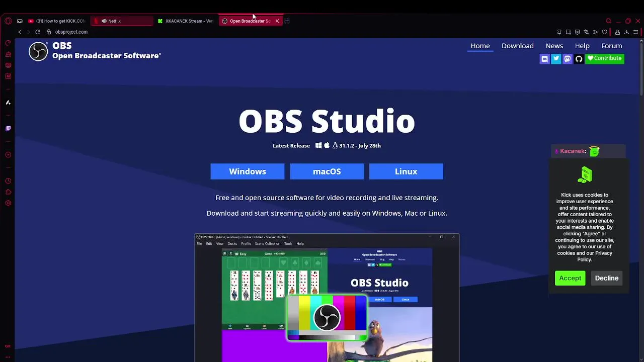This screenshot has height=362, width=644.
Task: Open sidebar settings gear icon
Action: pyautogui.click(x=8, y=203)
